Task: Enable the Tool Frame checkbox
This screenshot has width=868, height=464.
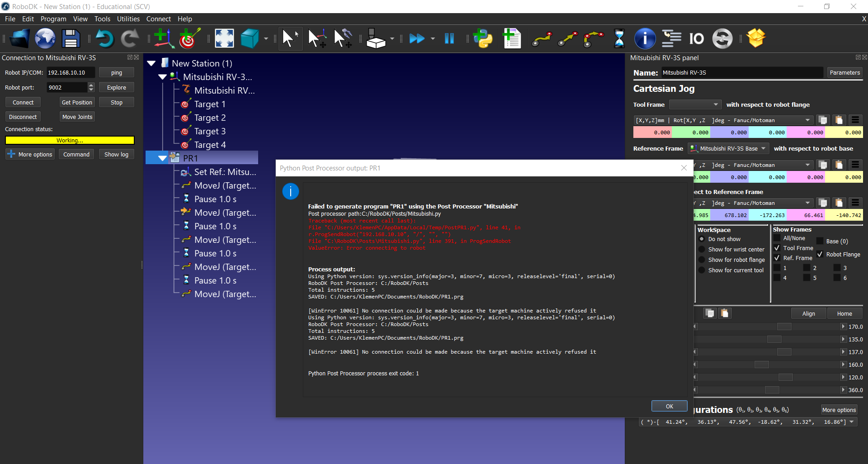Action: [x=777, y=248]
